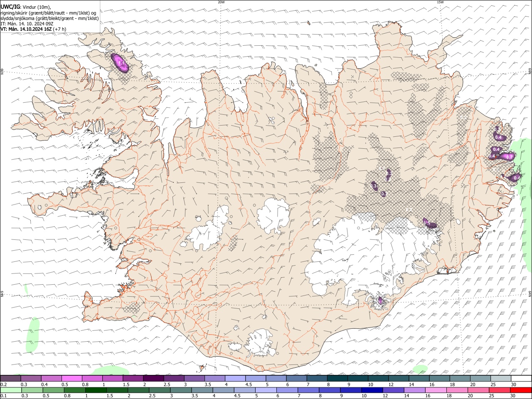The height and width of the screenshot is (399, 532).
Task: Select the pale grey swatch between 25 and 30, upper row
Action: (501, 378)
